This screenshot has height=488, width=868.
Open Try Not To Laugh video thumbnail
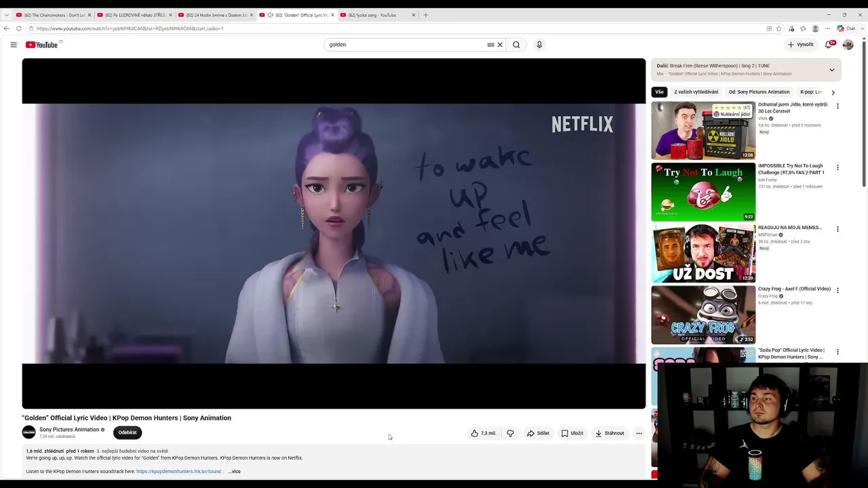point(703,192)
